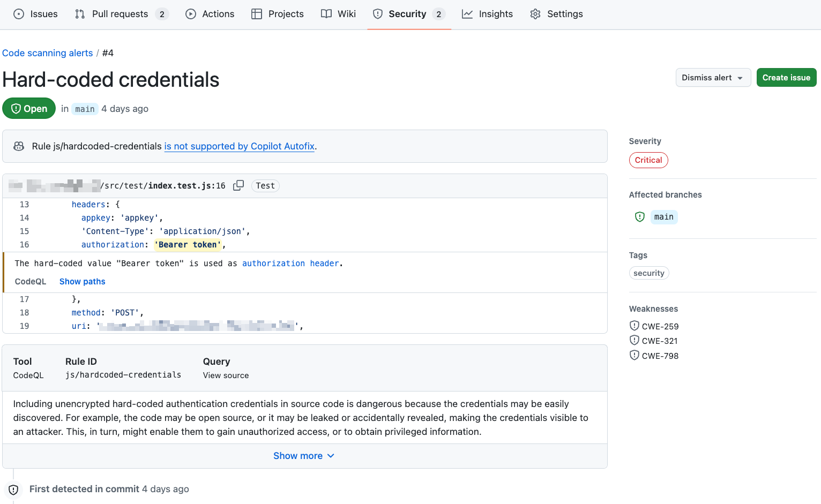The image size is (821, 504).
Task: Click the Insights graph icon
Action: 467,14
